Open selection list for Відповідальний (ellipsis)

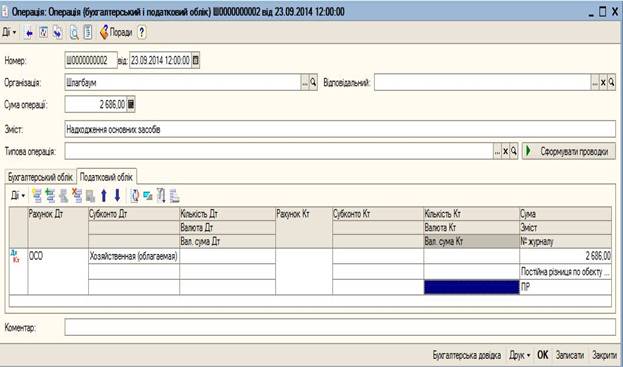[x=595, y=83]
